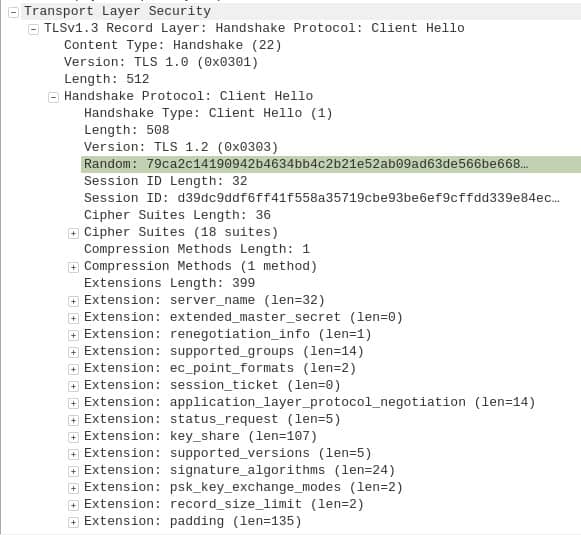Select the highlighted Random field row
Image resolution: width=581 pixels, height=535 pixels.
331,164
